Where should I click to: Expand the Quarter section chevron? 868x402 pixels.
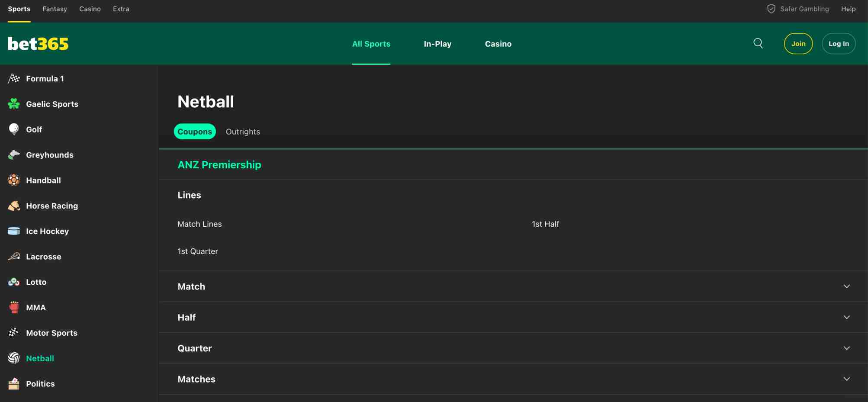pos(847,348)
